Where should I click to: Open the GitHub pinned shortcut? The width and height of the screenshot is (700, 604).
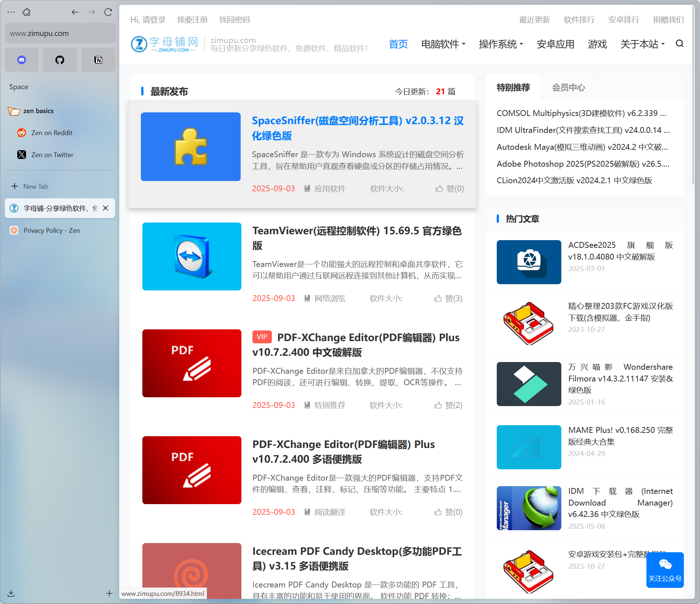tap(60, 59)
